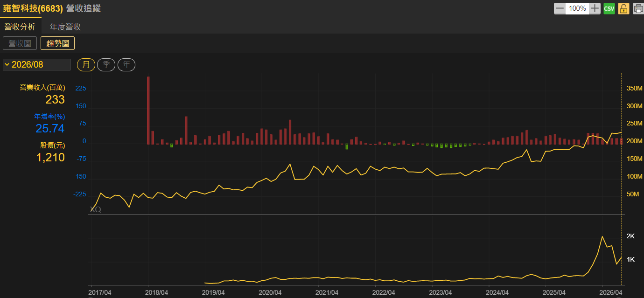Select monthly 月 period toggle
644x298 pixels.
(86, 65)
